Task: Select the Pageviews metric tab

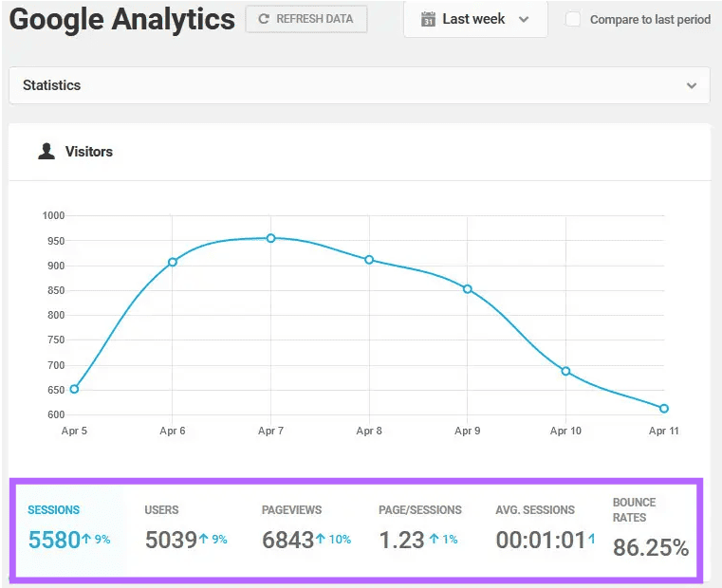Action: point(306,529)
